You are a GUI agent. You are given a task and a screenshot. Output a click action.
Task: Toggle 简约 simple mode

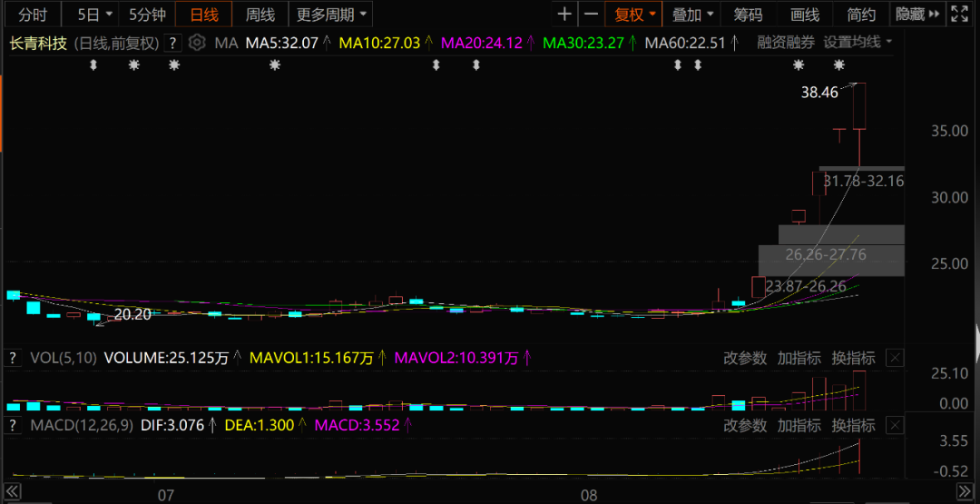861,14
